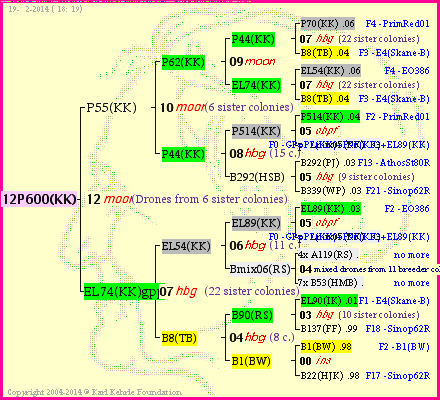Select yellow B1(BW) fourth-generation node
The image size is (440, 400).
click(251, 361)
